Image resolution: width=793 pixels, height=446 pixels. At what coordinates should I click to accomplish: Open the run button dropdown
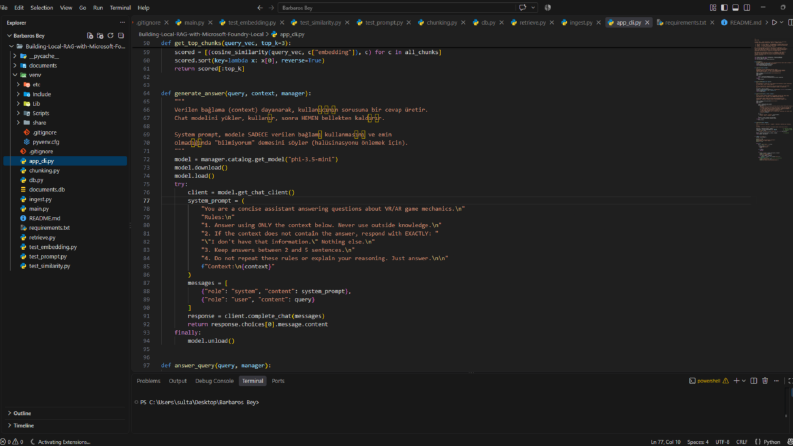point(782,23)
